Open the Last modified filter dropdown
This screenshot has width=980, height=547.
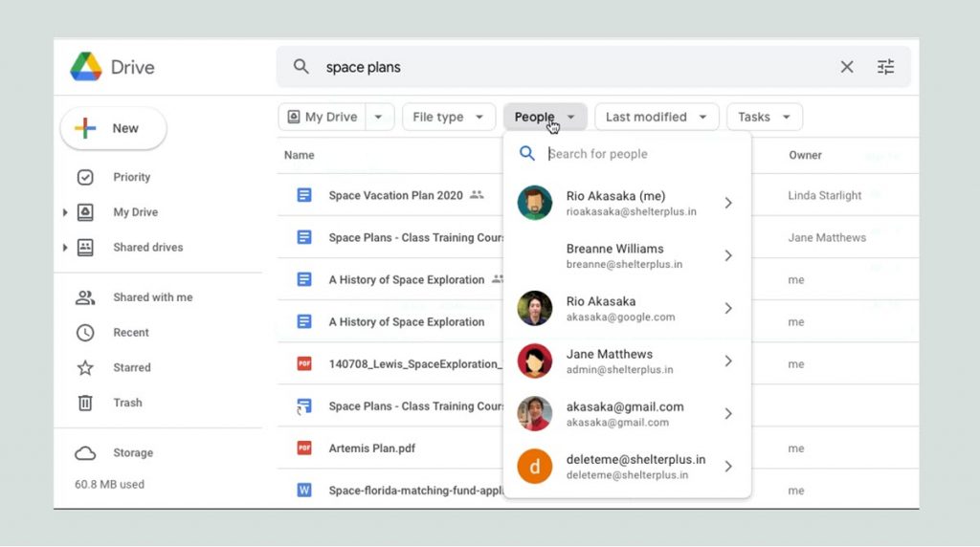(657, 117)
